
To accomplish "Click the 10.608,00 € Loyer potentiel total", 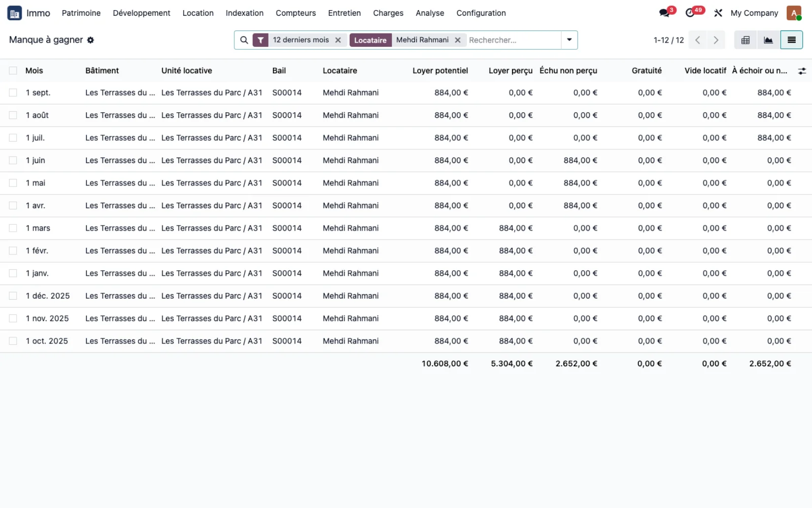I will [445, 364].
